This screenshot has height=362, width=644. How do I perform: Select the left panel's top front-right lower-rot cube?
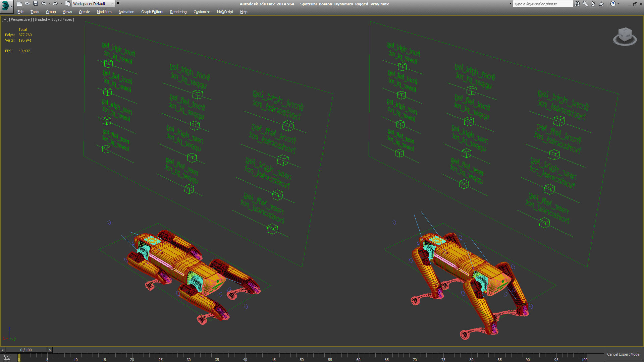[x=108, y=63]
